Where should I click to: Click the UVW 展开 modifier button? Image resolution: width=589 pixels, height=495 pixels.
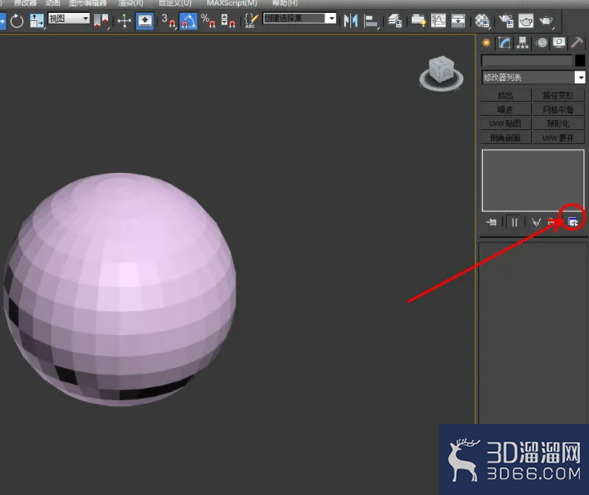tap(558, 137)
